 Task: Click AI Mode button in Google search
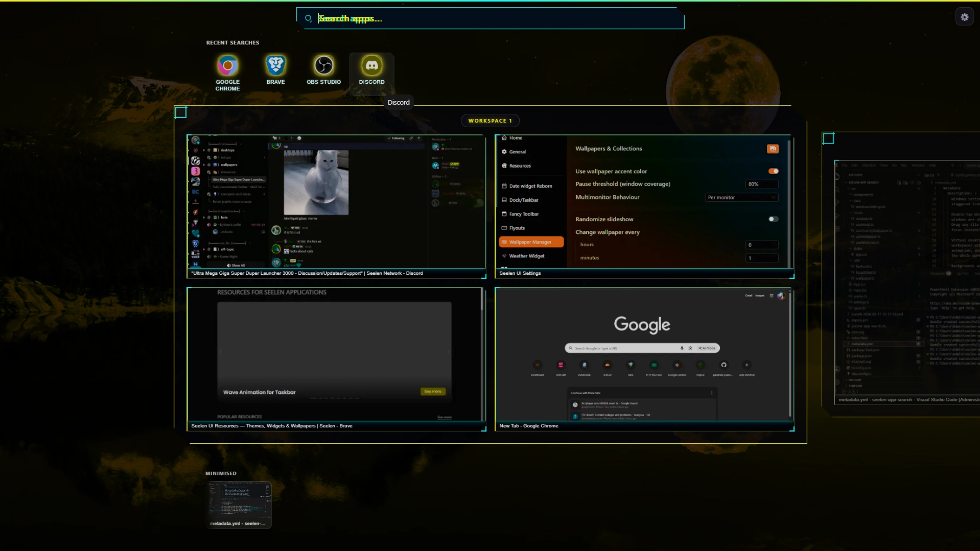click(x=707, y=348)
